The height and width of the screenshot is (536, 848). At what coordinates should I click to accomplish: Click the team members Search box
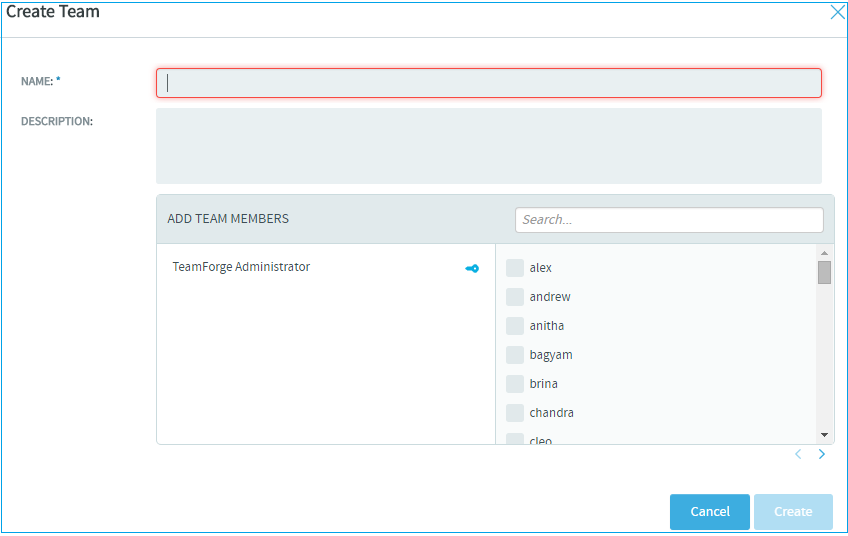[x=669, y=220]
